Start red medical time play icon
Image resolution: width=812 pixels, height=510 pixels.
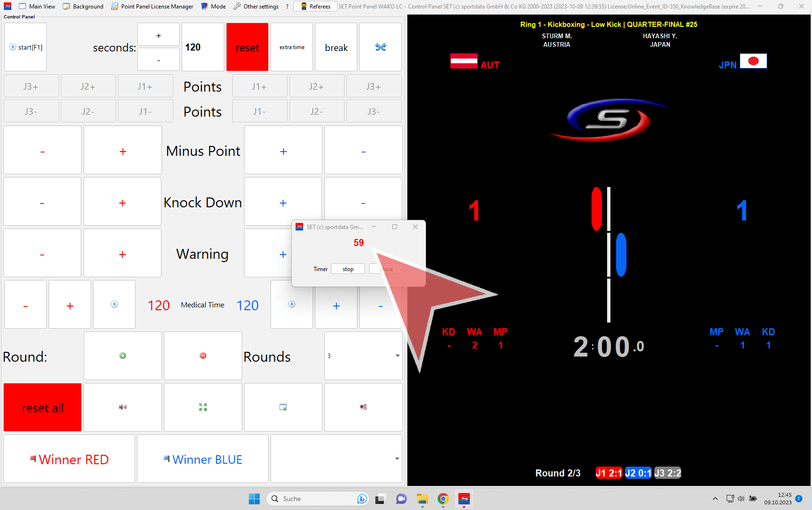point(114,305)
